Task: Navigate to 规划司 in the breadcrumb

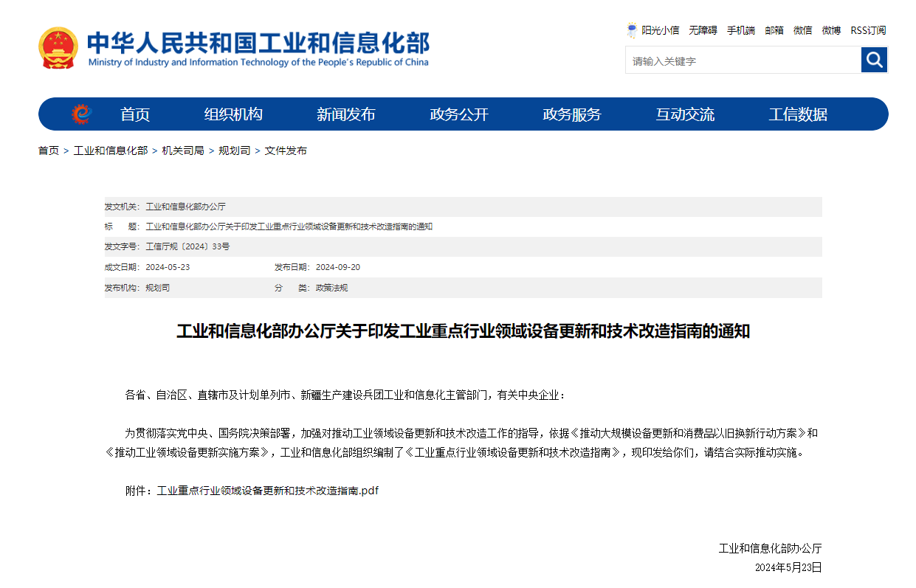Action: point(233,151)
